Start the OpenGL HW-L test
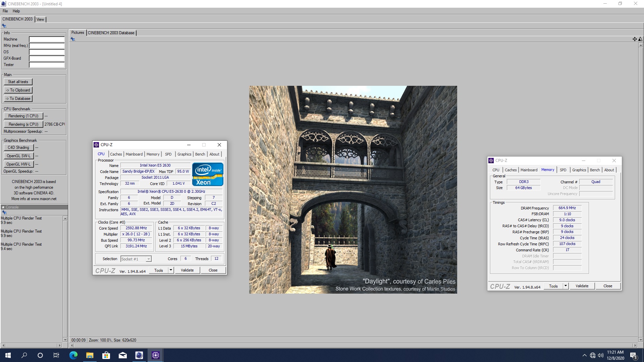 click(x=18, y=164)
